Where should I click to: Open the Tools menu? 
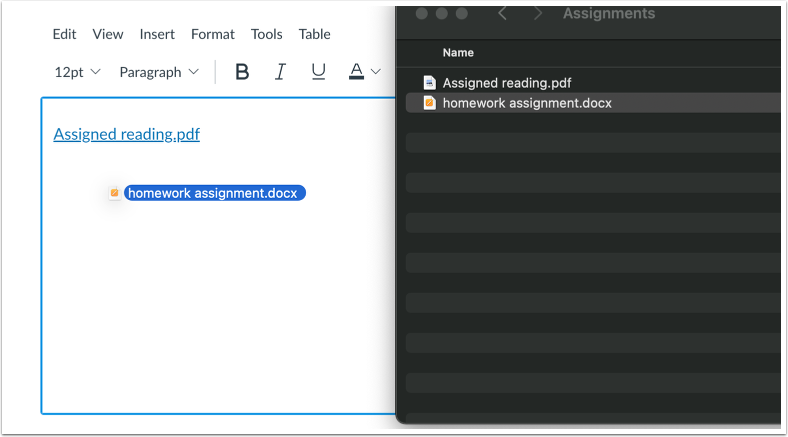[x=267, y=34]
